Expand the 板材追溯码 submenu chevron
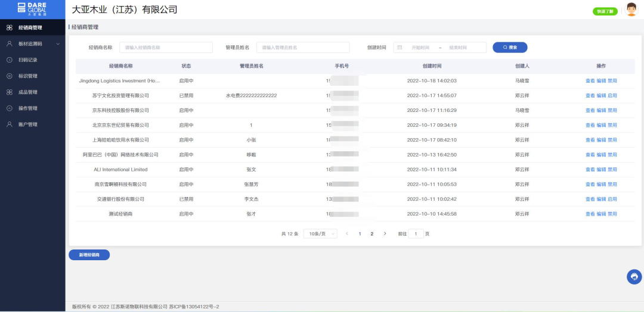644x312 pixels. pyautogui.click(x=58, y=44)
